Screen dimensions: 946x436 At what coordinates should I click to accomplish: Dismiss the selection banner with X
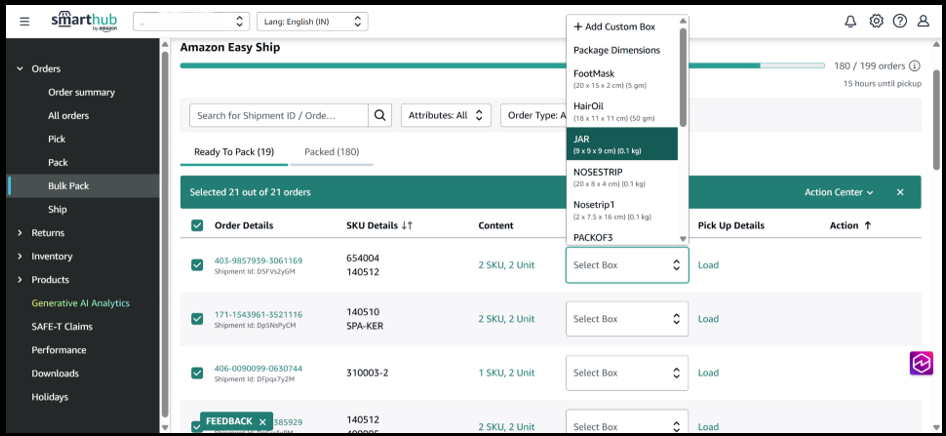900,192
